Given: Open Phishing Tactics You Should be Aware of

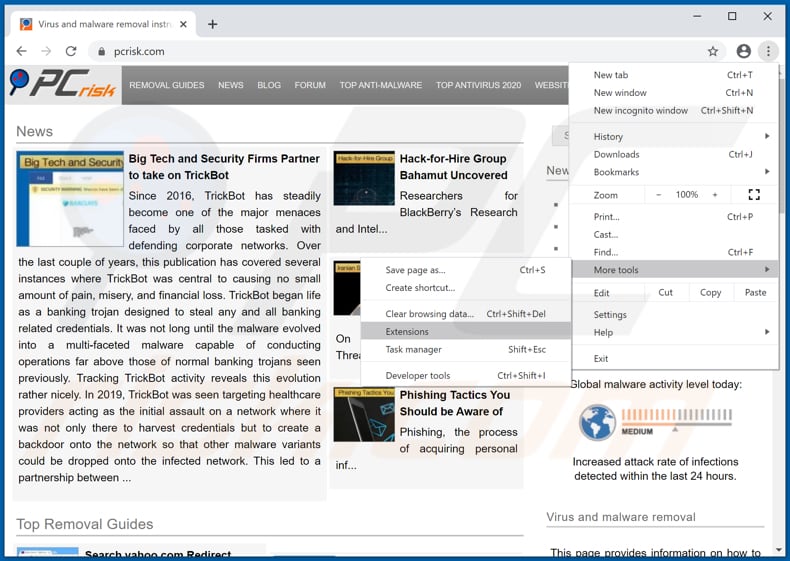Looking at the screenshot, I should tap(455, 403).
